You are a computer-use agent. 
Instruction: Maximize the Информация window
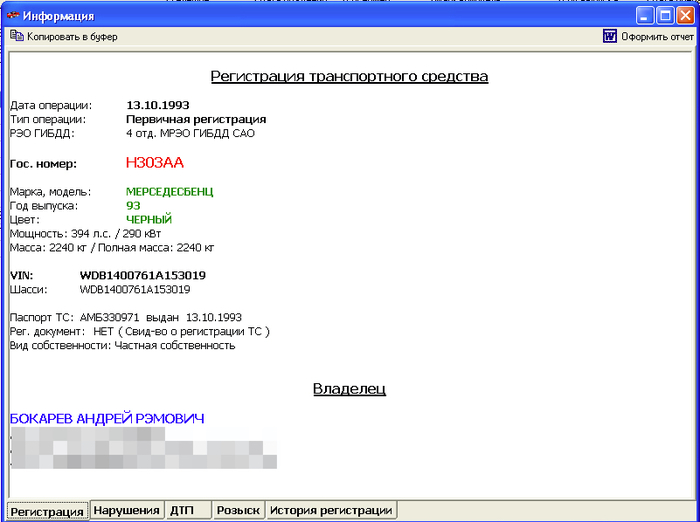click(x=666, y=16)
